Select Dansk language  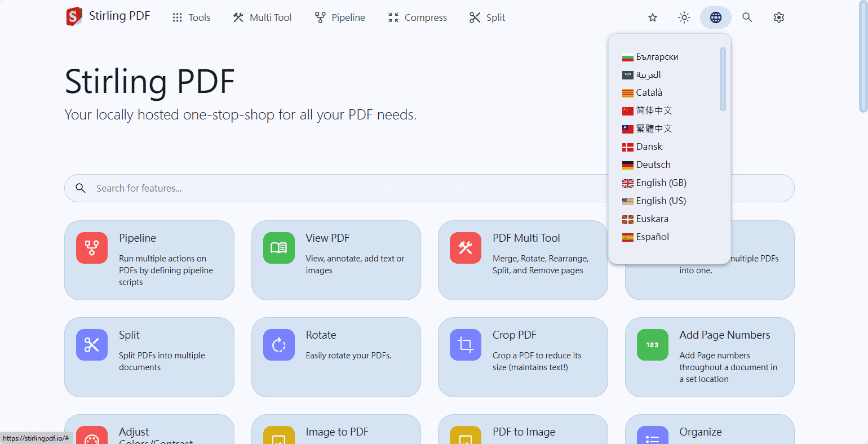(x=649, y=146)
